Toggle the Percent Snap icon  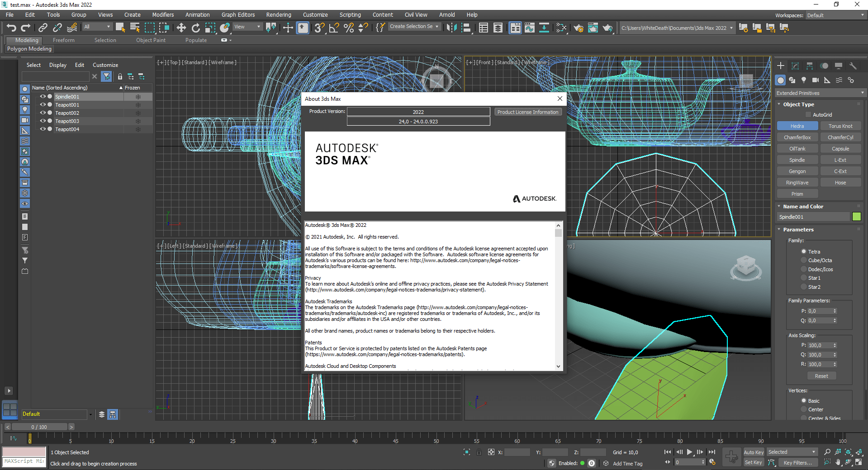pos(349,28)
